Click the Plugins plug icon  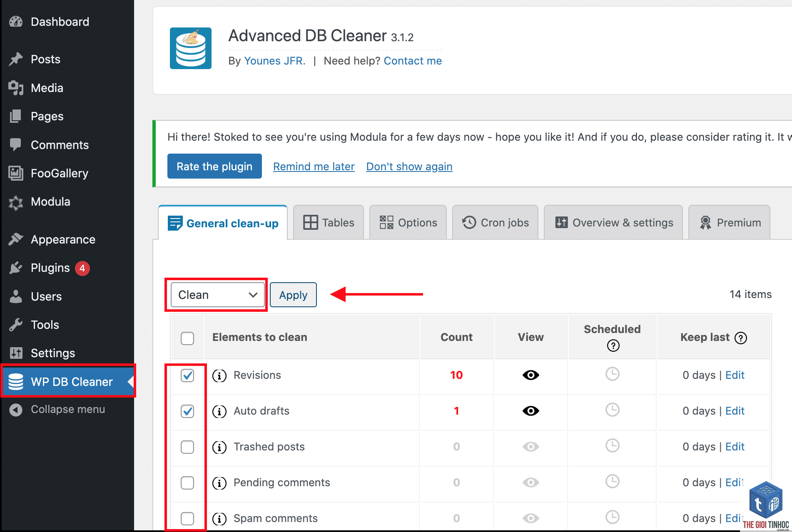(x=16, y=268)
